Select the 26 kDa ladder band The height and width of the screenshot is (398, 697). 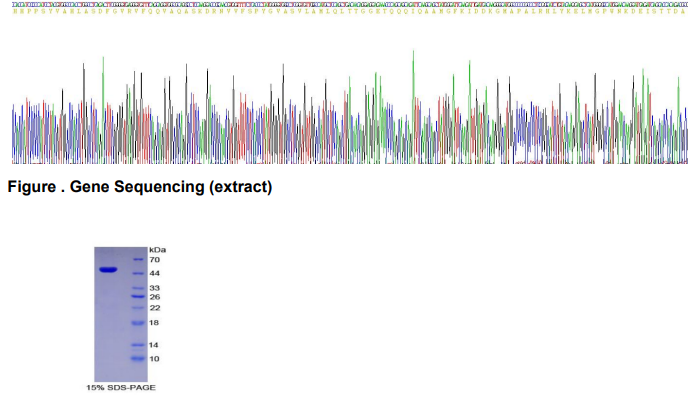tap(138, 297)
